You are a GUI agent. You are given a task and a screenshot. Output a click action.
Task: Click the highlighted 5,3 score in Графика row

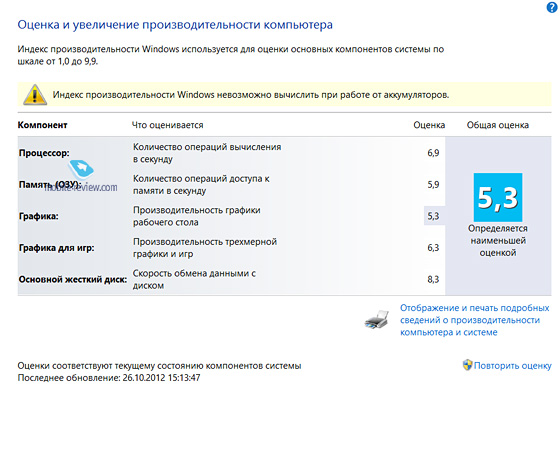(433, 216)
